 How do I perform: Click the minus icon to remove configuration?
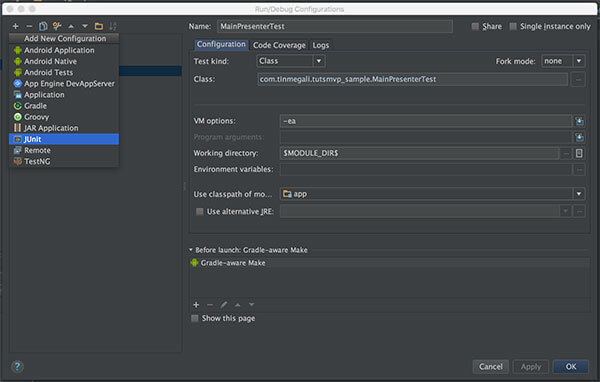pyautogui.click(x=29, y=26)
